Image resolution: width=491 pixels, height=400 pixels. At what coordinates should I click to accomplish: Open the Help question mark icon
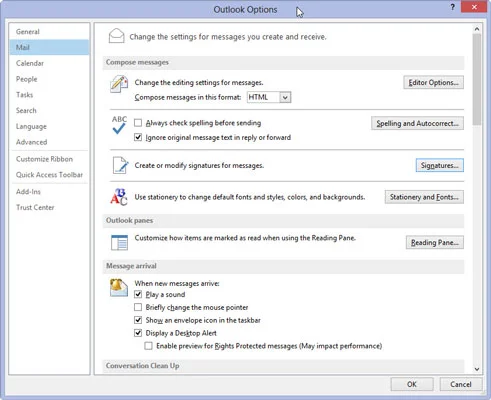(452, 7)
